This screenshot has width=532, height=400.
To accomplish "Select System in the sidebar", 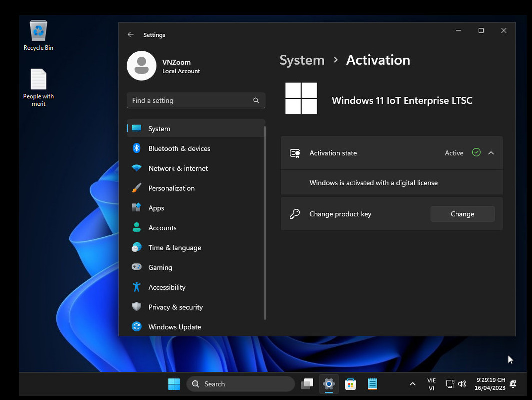I will (196, 129).
